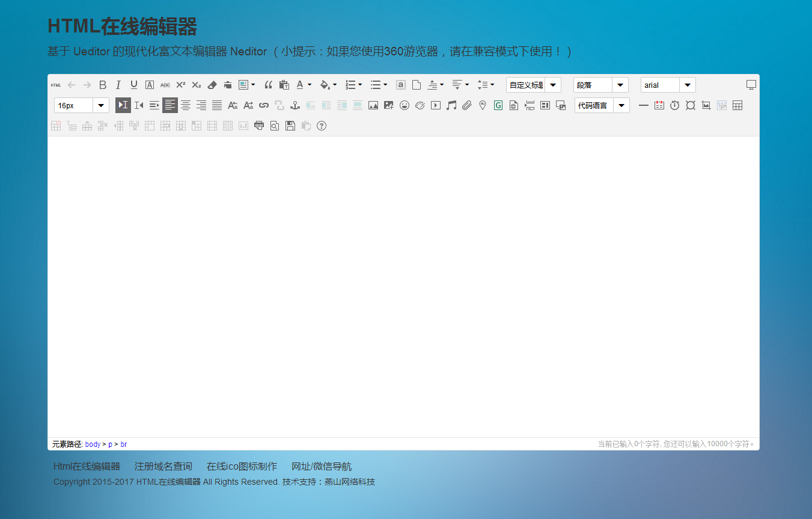Click the eraser clear-format icon
This screenshot has width=812, height=519.
point(212,85)
